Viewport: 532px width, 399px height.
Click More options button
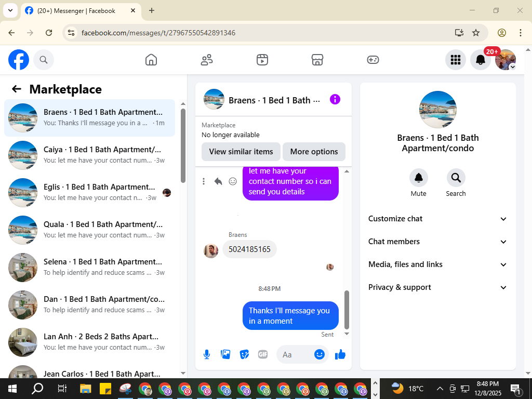pyautogui.click(x=314, y=152)
